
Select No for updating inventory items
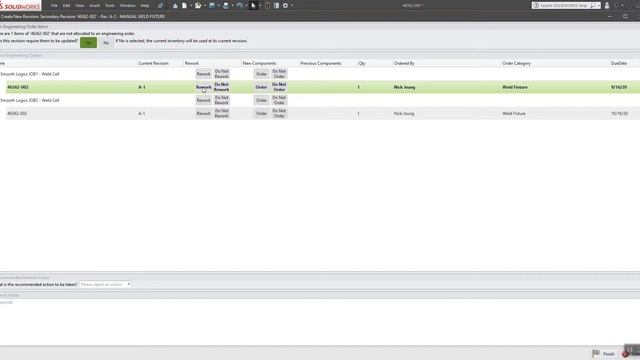click(106, 42)
